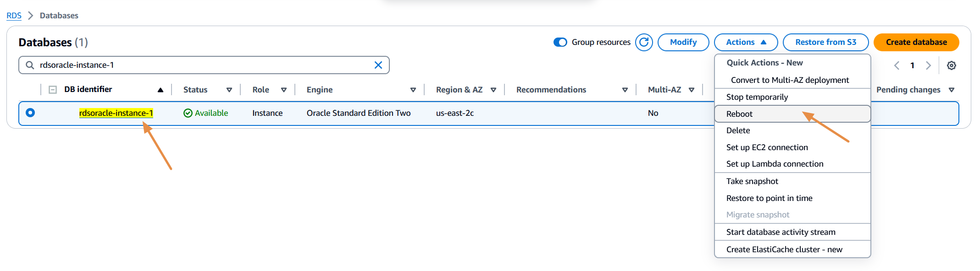Open the table preferences gear icon
The width and height of the screenshot is (980, 271).
[952, 65]
